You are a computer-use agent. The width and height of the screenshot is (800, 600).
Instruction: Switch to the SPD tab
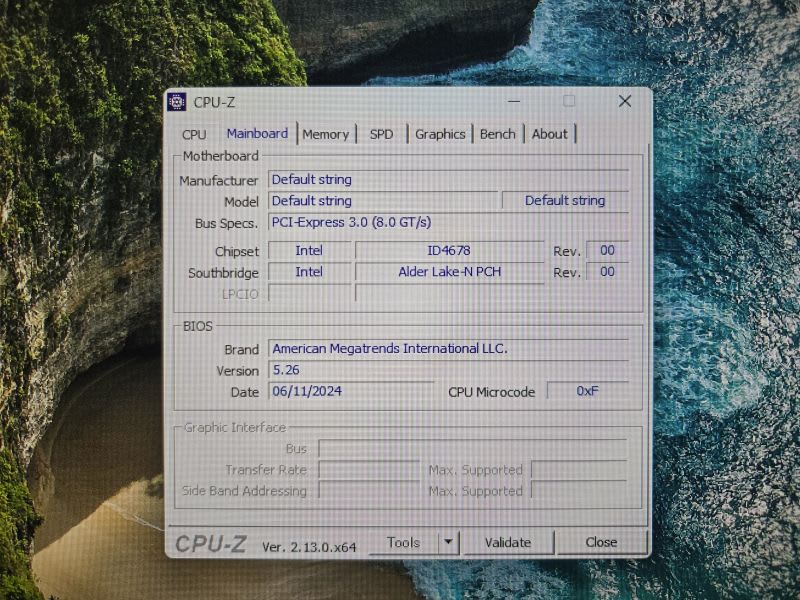tap(381, 135)
